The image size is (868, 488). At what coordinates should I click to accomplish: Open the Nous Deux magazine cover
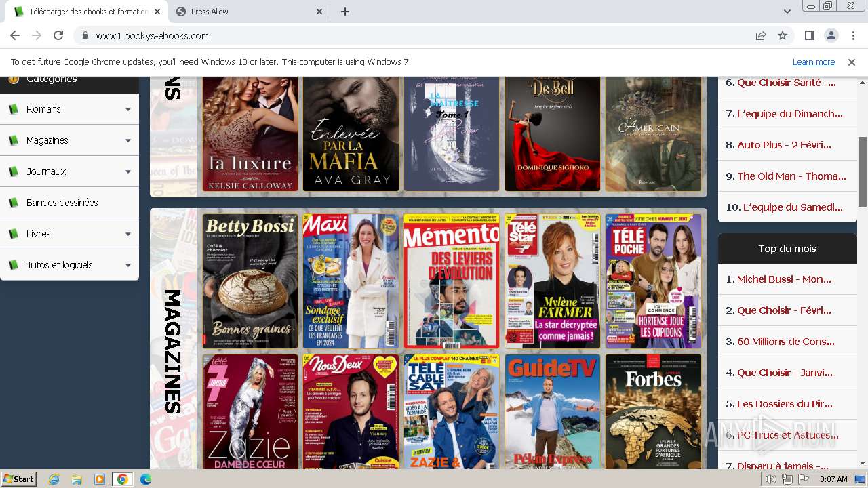pos(351,411)
